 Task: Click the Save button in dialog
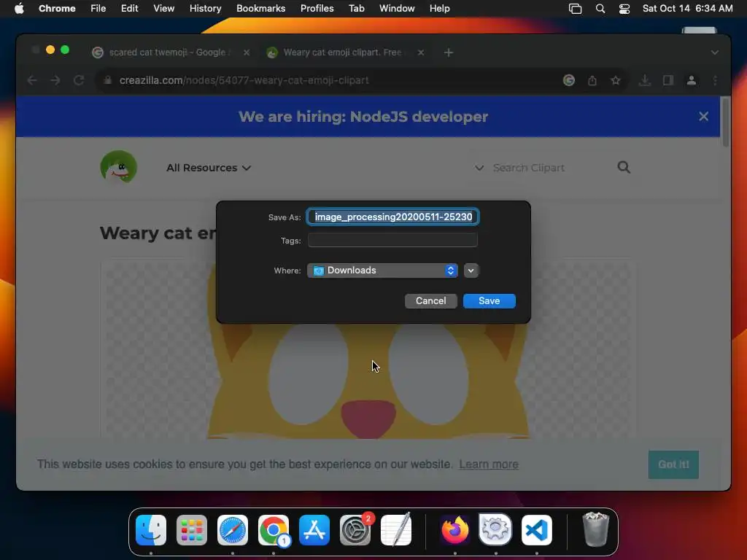click(x=489, y=301)
